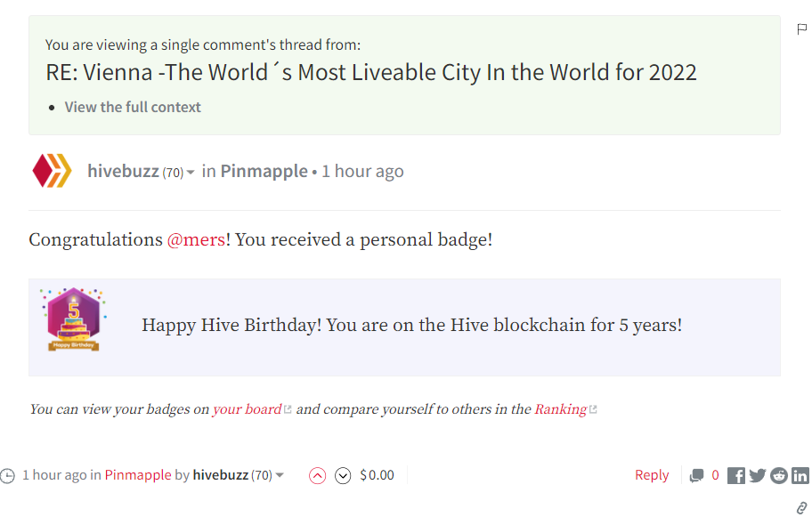Open the comment replies bubble icon
The width and height of the screenshot is (812, 525).
[x=697, y=475]
